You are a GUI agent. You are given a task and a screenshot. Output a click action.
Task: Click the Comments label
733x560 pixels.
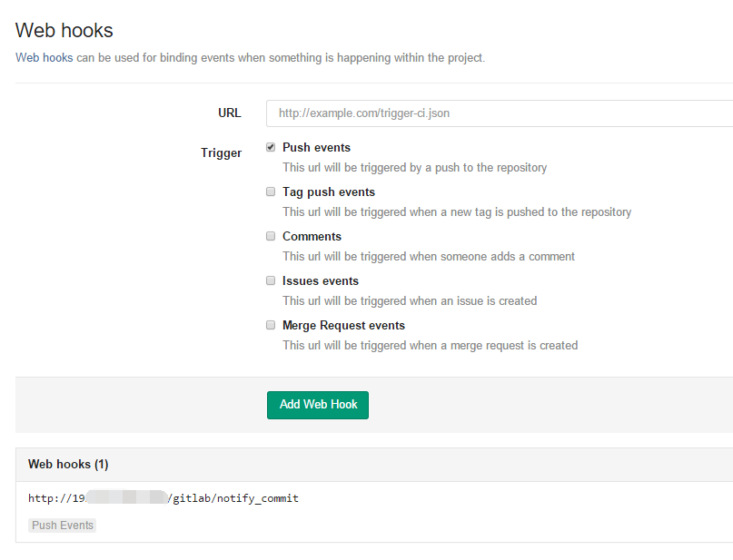(312, 236)
